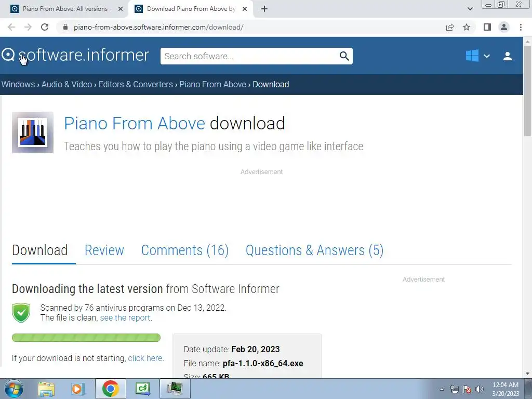
Task: Click the Software Informer logo
Action: tap(75, 55)
